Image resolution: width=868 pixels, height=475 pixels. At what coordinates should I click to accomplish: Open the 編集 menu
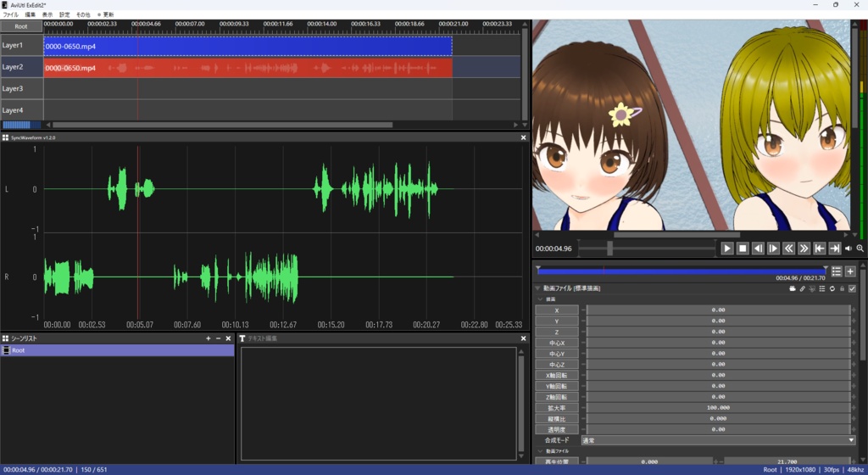(x=30, y=14)
